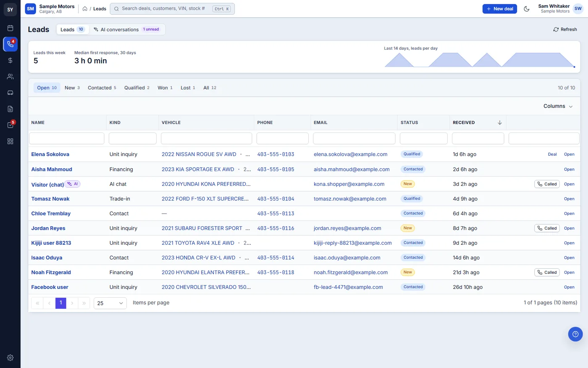Filter by Qualified leads
Image resolution: width=588 pixels, height=368 pixels.
coord(136,88)
